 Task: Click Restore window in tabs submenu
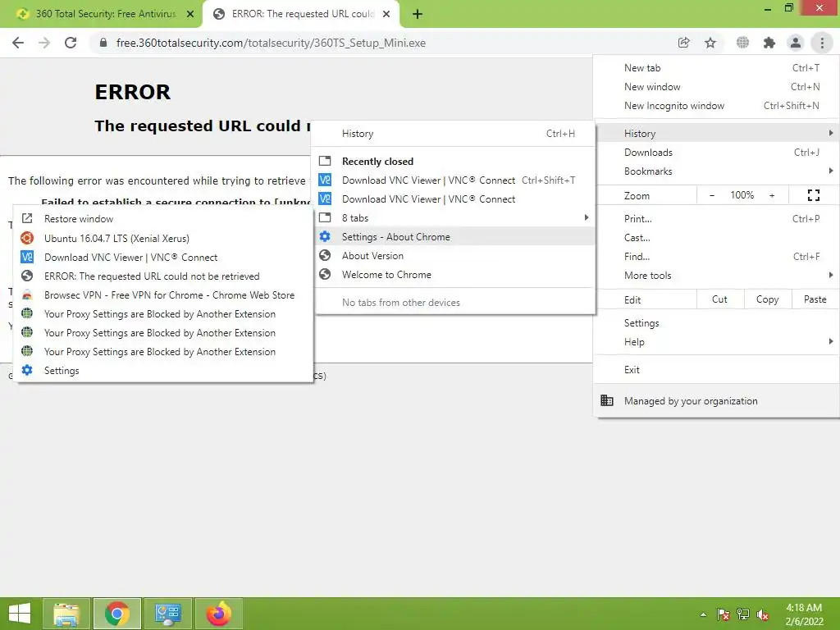point(163,218)
